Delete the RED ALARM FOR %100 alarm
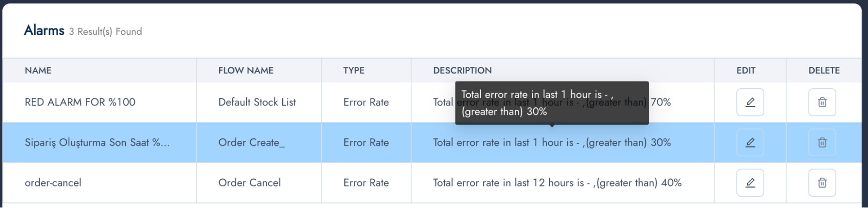This screenshot has width=868, height=208. click(x=822, y=102)
